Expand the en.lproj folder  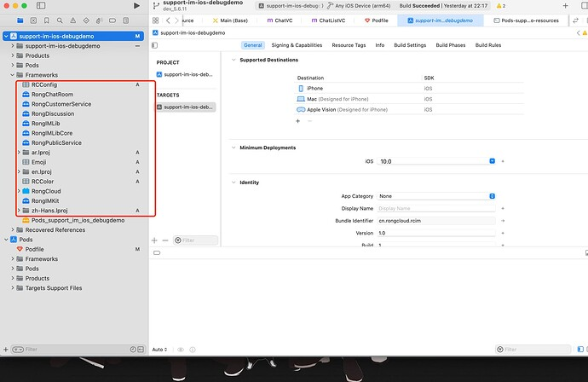19,172
